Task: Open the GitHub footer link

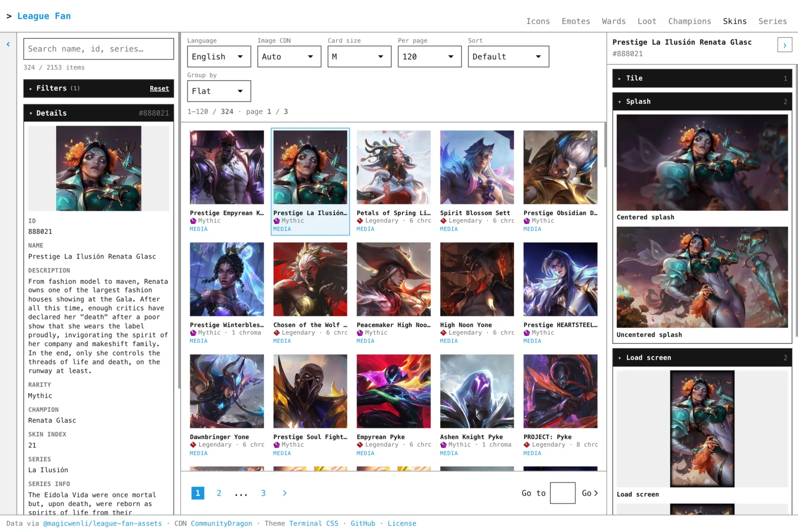Action: click(x=363, y=524)
